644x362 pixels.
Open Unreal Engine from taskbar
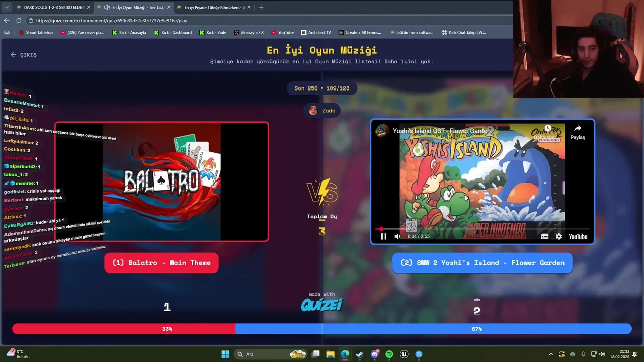pyautogui.click(x=404, y=354)
